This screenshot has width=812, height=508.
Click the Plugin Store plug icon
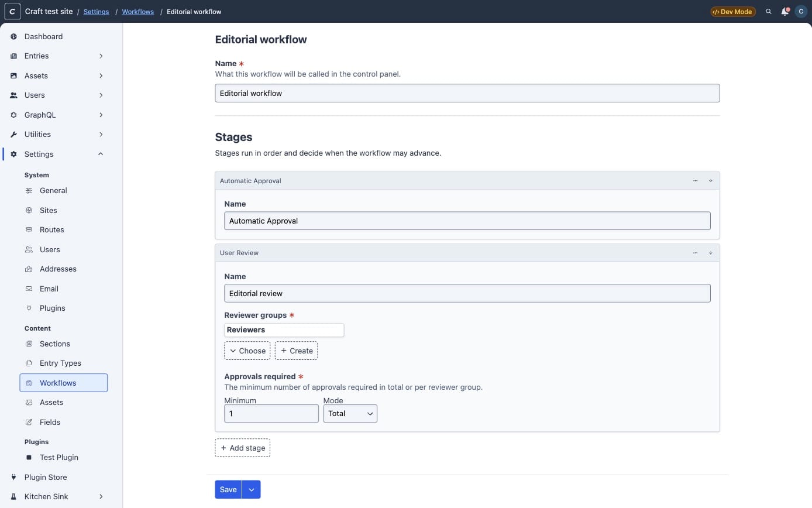click(x=14, y=477)
